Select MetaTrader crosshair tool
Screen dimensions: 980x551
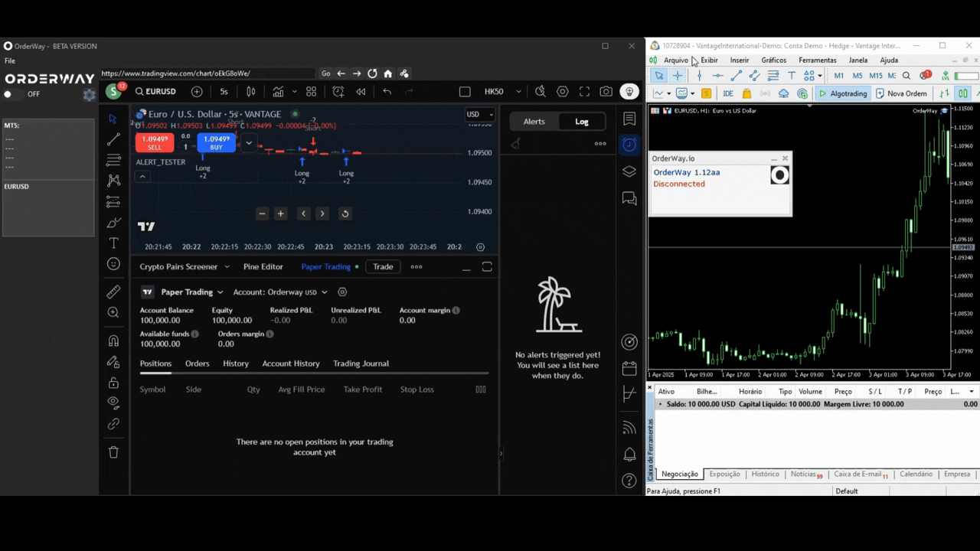tap(678, 76)
